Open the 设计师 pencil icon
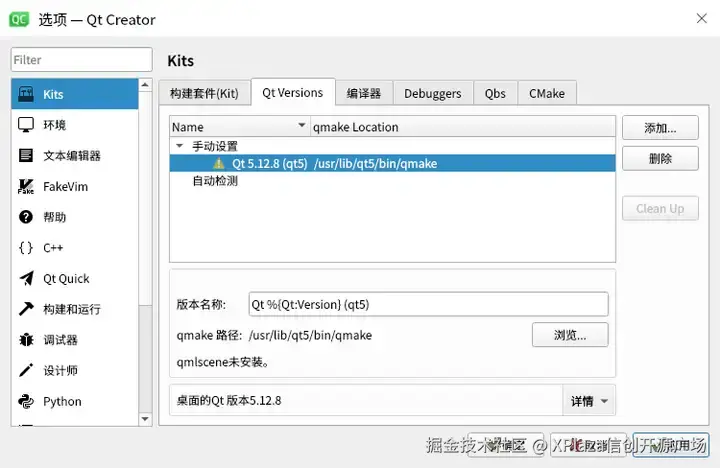This screenshot has height=468, width=720. 26,370
